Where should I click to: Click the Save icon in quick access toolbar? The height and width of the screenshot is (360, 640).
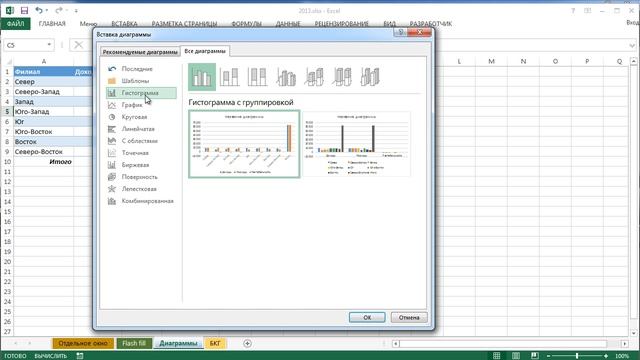(x=24, y=10)
